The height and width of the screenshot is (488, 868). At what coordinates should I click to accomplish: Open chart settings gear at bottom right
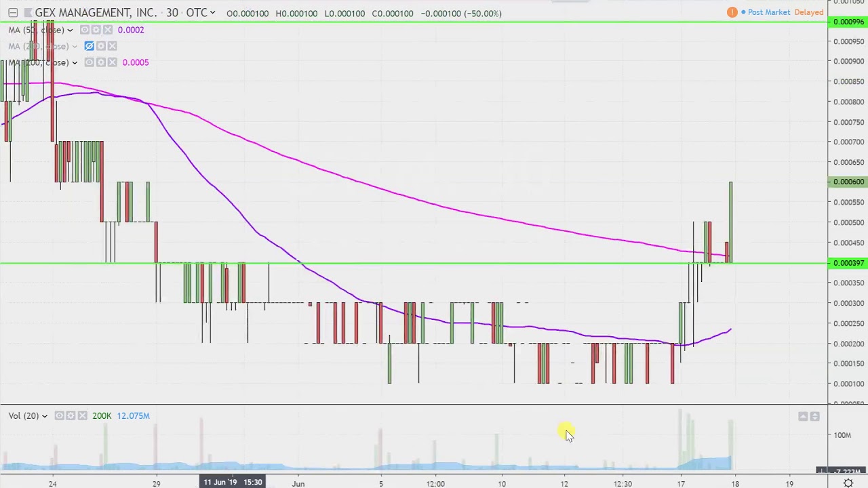[848, 483]
